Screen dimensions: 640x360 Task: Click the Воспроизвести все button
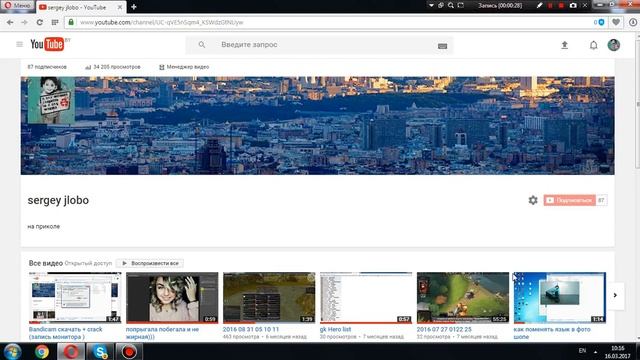point(150,263)
